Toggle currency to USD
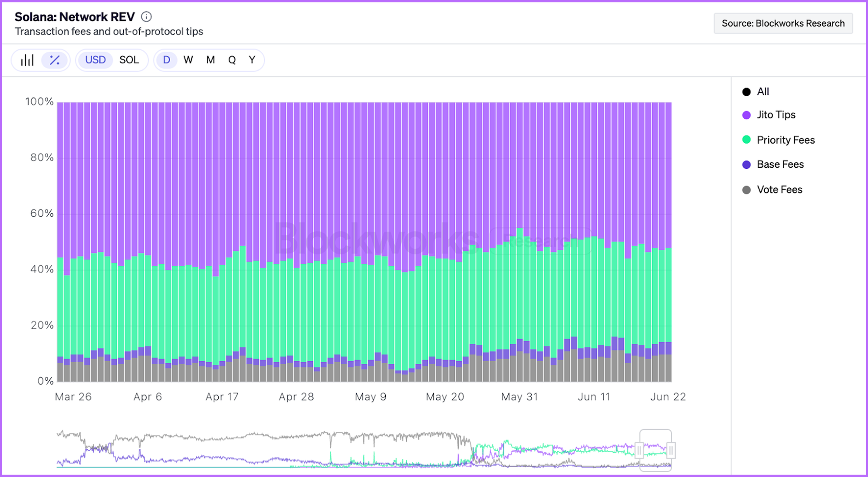868x477 pixels. pos(95,60)
